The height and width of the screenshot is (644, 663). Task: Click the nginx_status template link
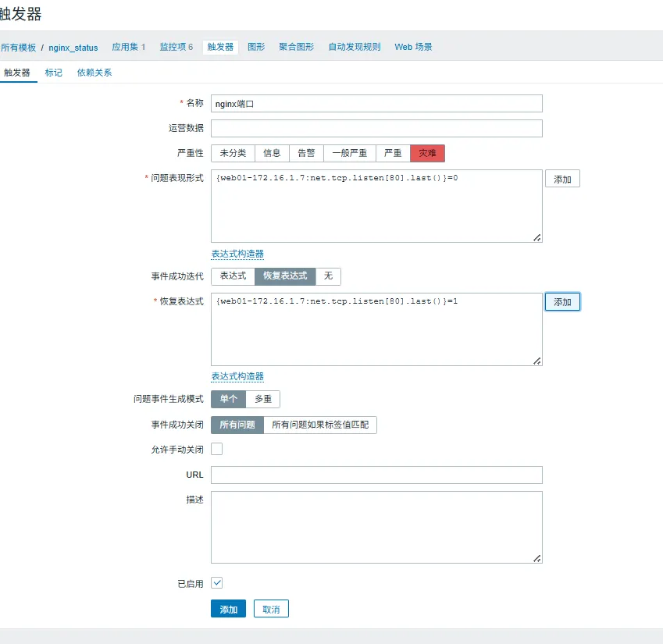click(x=73, y=48)
